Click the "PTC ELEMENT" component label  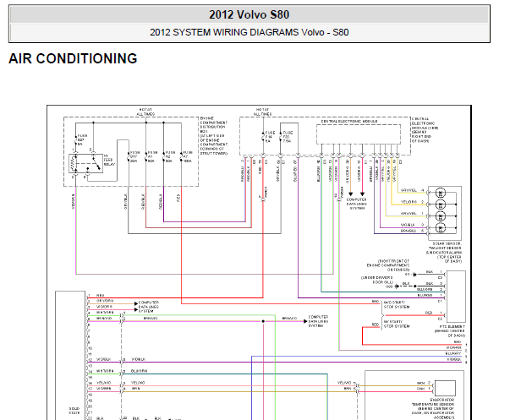click(450, 331)
